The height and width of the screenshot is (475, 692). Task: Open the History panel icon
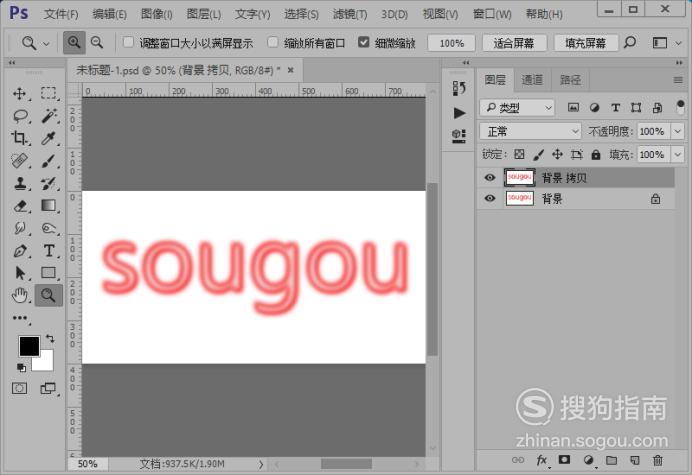click(x=459, y=88)
